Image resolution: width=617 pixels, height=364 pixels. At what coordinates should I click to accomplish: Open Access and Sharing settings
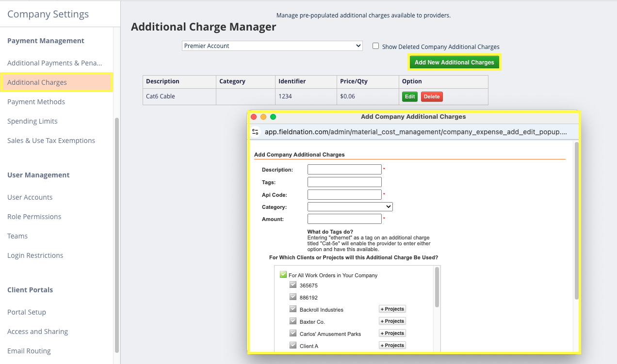tap(38, 332)
